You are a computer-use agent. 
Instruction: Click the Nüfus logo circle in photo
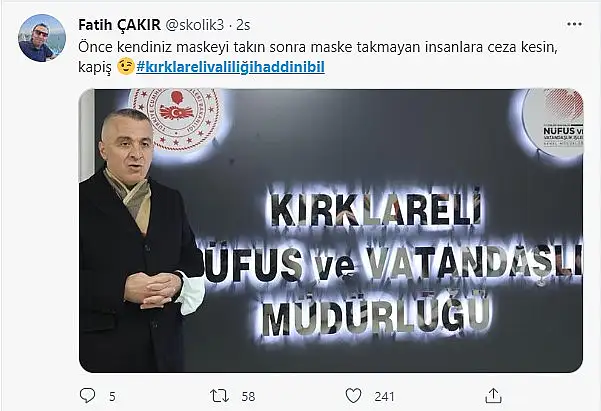click(x=554, y=123)
